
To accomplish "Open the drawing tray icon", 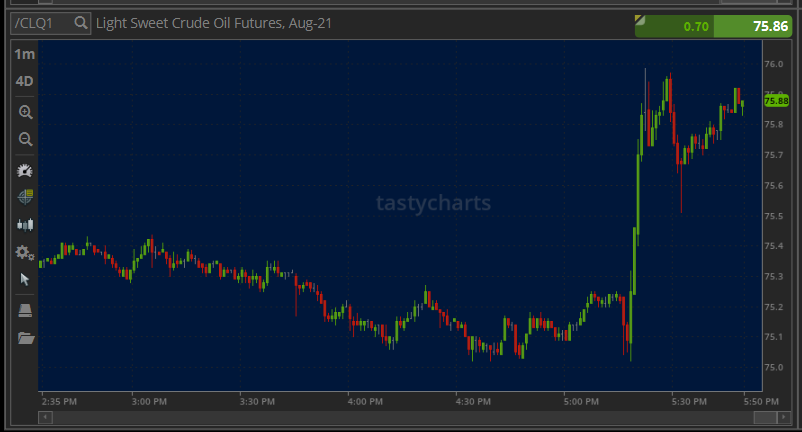I will click(25, 310).
